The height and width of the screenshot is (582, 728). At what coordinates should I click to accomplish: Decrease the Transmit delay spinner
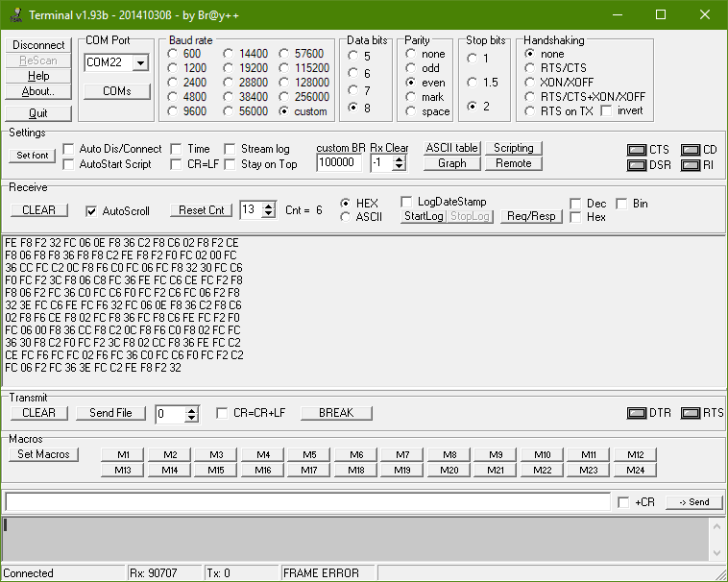[191, 418]
